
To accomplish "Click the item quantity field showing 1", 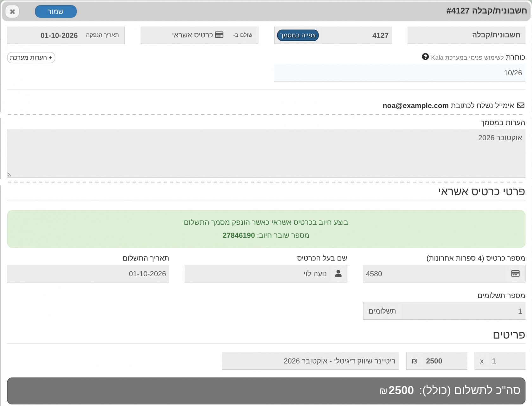I will [x=500, y=361].
